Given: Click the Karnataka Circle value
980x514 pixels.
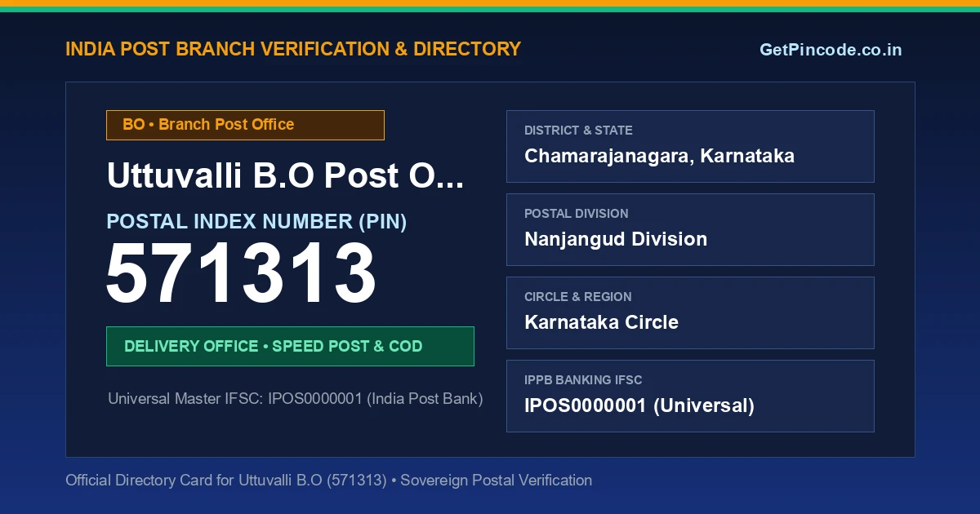Looking at the screenshot, I should (601, 322).
